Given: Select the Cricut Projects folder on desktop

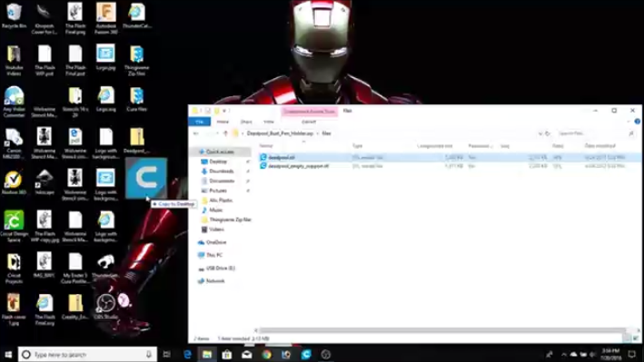Looking at the screenshot, I should [14, 268].
